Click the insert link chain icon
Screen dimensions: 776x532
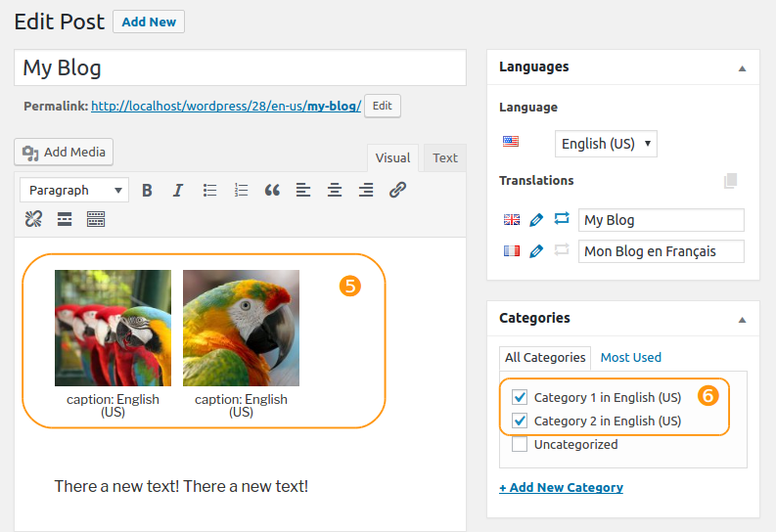point(397,190)
